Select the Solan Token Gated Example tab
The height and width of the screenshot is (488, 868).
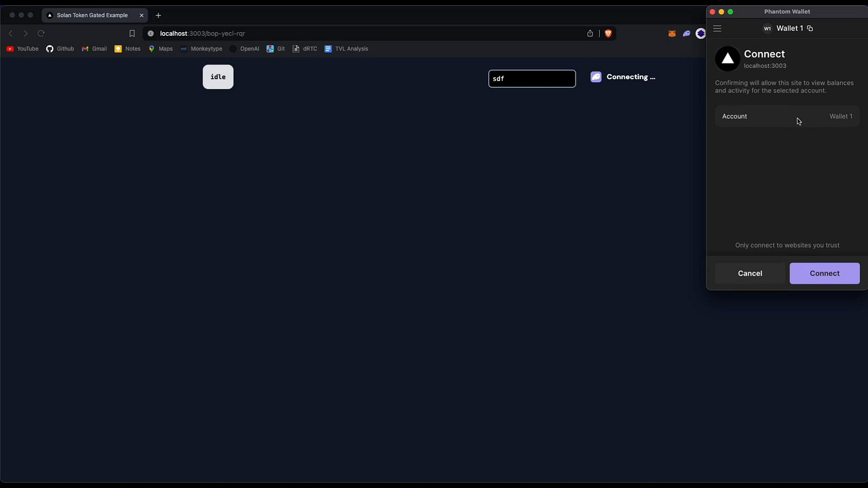click(x=95, y=15)
